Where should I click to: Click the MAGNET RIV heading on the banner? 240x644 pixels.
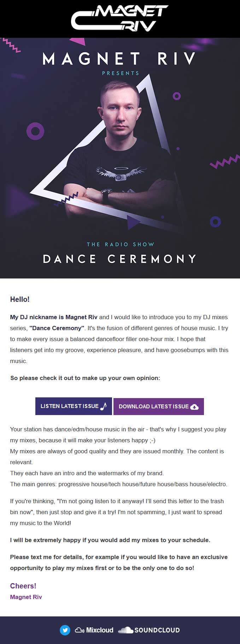(119, 59)
